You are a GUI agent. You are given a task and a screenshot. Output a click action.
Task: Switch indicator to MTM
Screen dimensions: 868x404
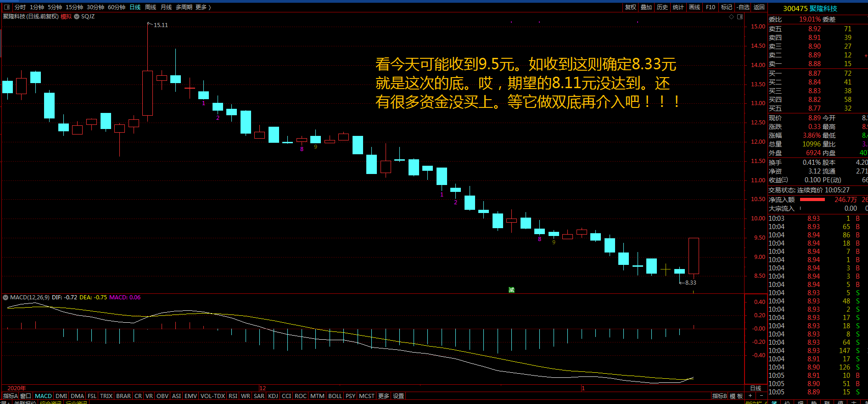(x=317, y=396)
